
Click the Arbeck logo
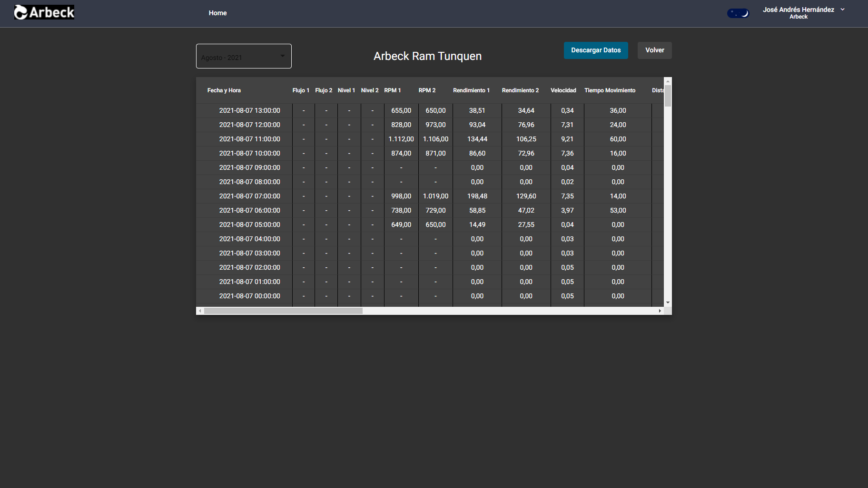[x=44, y=12]
